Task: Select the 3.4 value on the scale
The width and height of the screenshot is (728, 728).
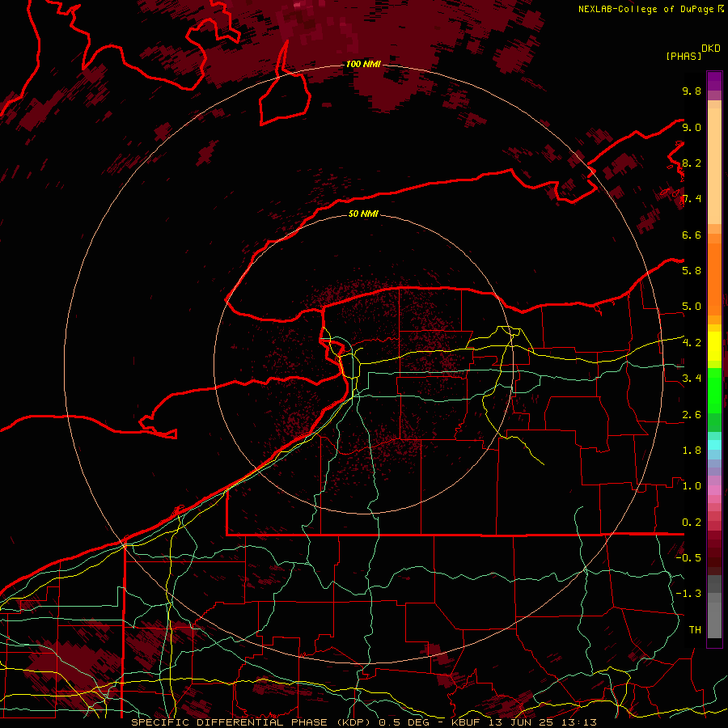Action: point(692,379)
